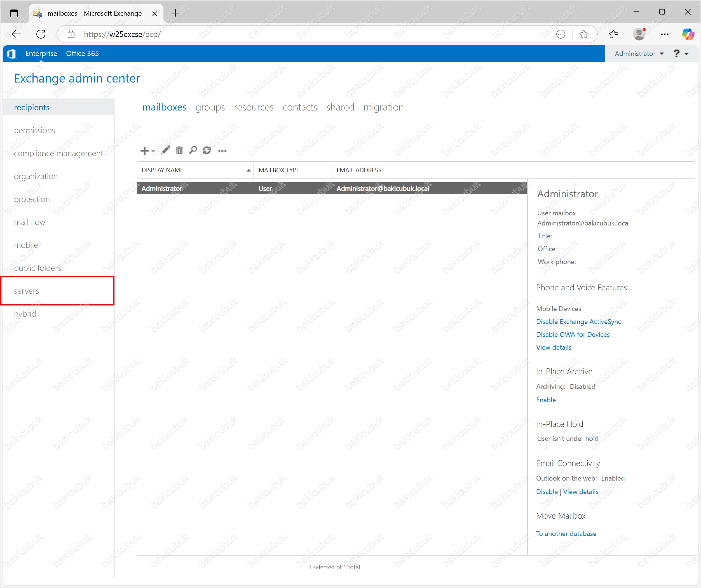The height and width of the screenshot is (588, 701).
Task: Open the More options ellipsis in toolbar
Action: (x=222, y=151)
